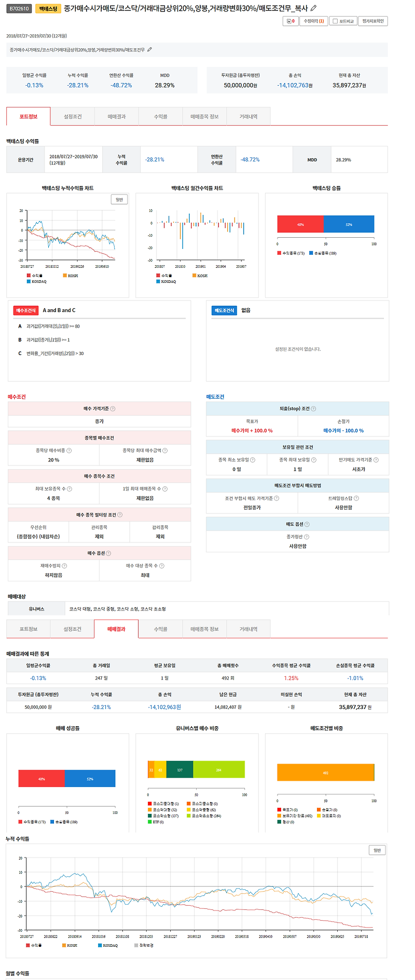The height and width of the screenshot is (980, 415).
Task: Show help for 퇴출(stop) 조건
Action: pyautogui.click(x=313, y=409)
